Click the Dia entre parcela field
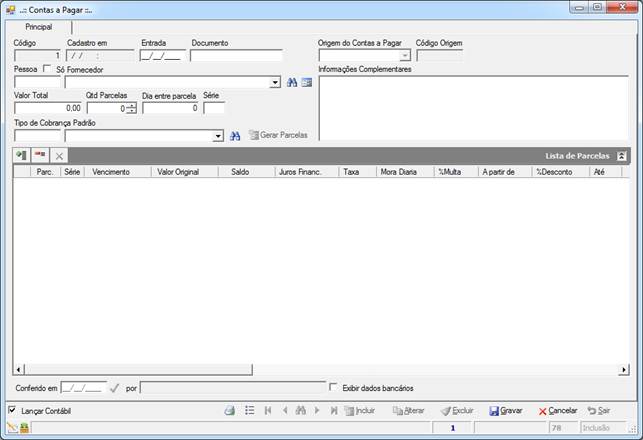 [x=171, y=108]
